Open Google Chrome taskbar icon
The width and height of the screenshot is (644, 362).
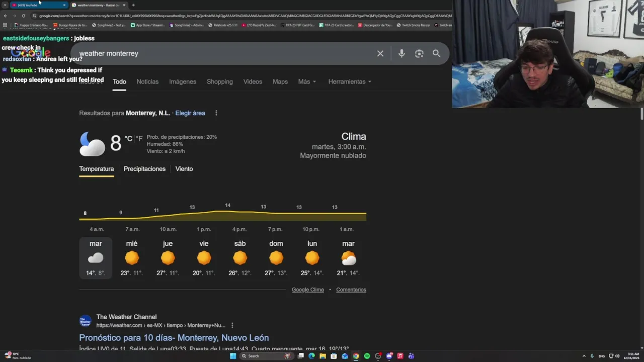pyautogui.click(x=356, y=356)
